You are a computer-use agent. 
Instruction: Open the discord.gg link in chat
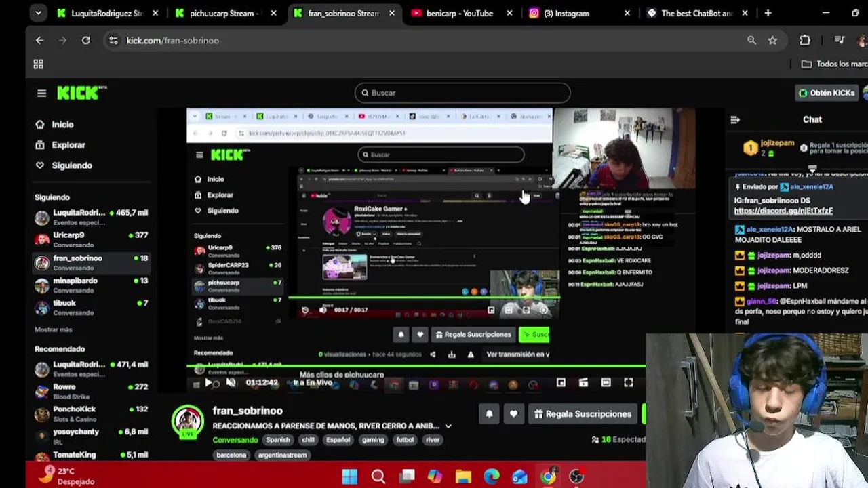tap(783, 211)
